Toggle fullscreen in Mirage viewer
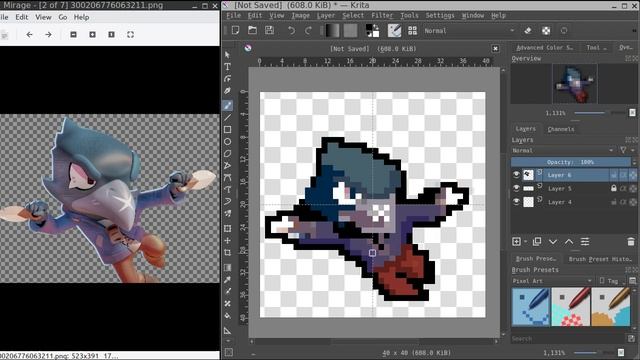The height and width of the screenshot is (360, 640). [130, 35]
